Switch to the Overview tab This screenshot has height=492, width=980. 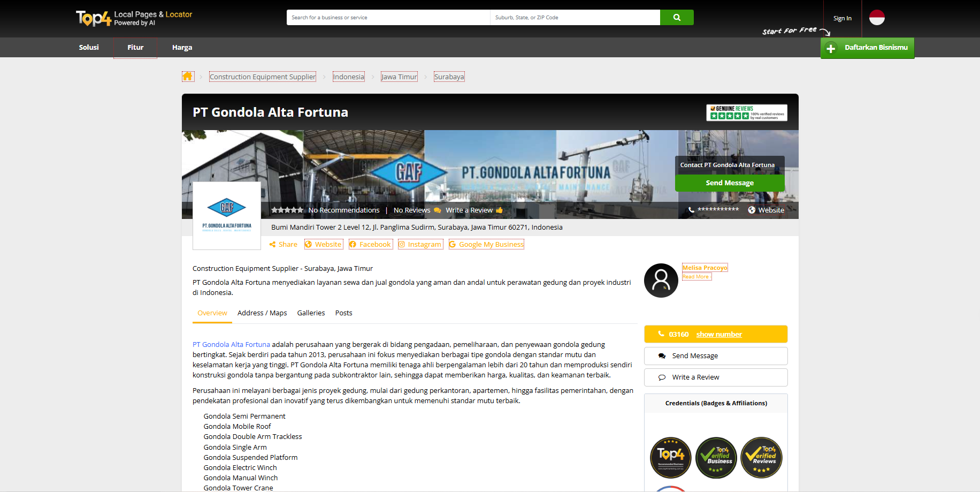pyautogui.click(x=212, y=313)
